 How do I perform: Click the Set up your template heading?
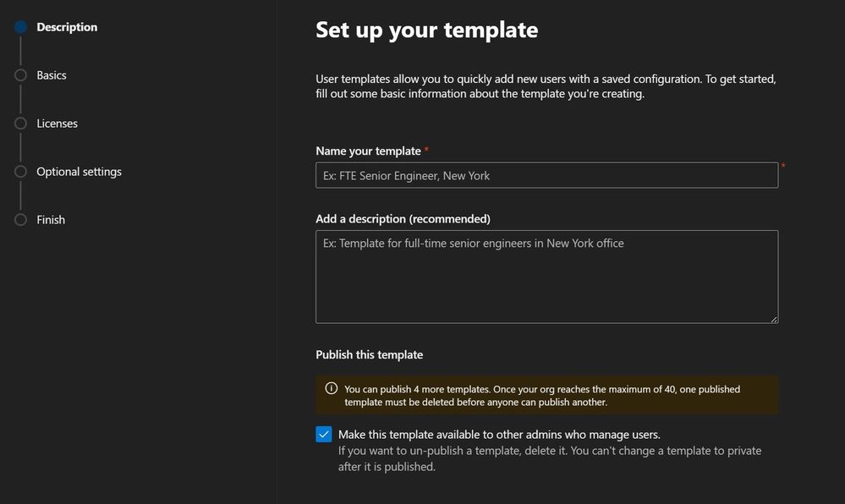[x=427, y=30]
